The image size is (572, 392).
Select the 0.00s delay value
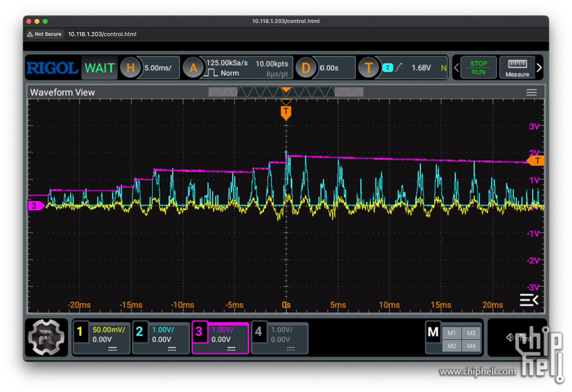(x=329, y=68)
